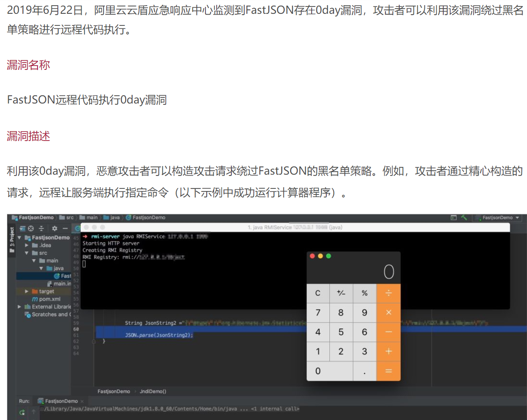The height and width of the screenshot is (420, 527).
Task: Click the project view selector icon
Action: pos(22,228)
